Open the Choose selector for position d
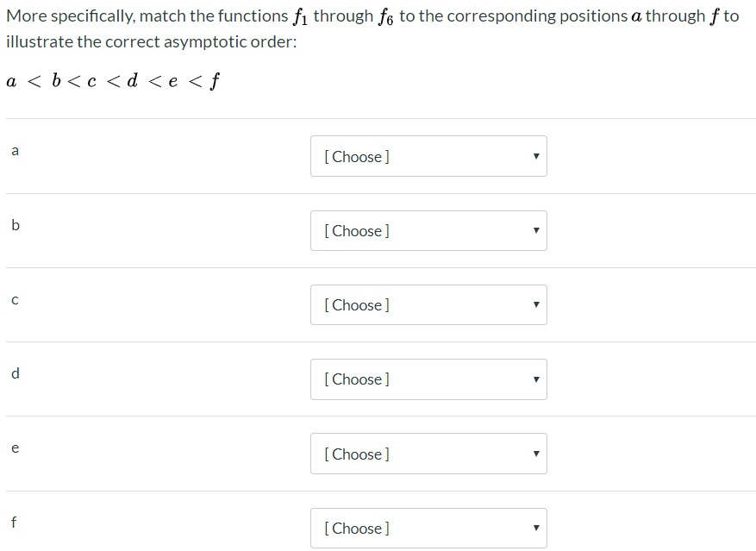Viewport: 756px width, 551px height. [x=428, y=379]
